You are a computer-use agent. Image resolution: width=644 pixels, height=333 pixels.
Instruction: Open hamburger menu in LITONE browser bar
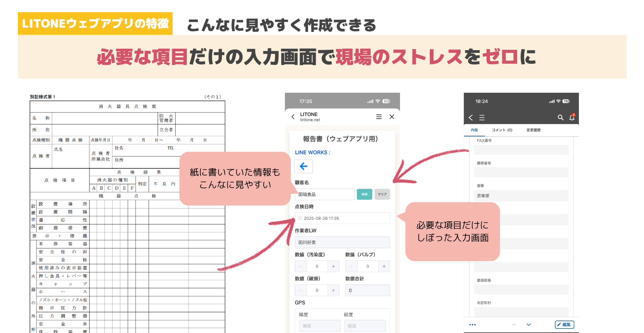[379, 117]
